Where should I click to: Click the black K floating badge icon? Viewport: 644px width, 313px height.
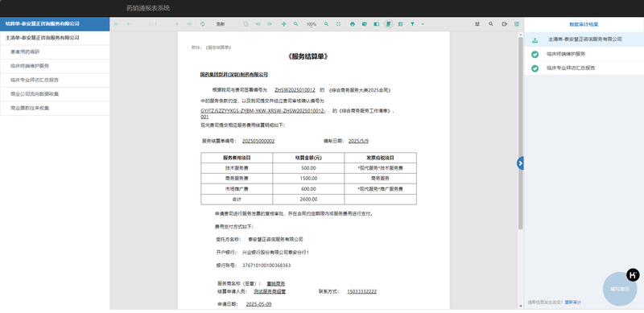tap(633, 275)
